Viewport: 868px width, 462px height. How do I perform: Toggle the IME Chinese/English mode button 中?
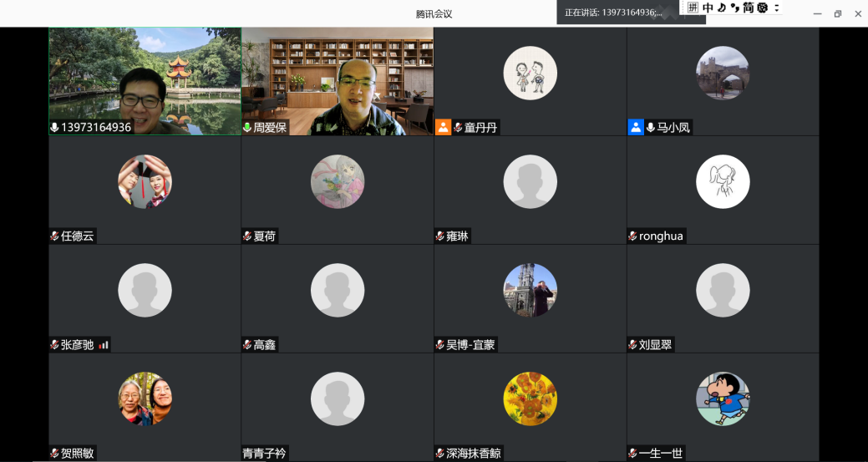[708, 8]
